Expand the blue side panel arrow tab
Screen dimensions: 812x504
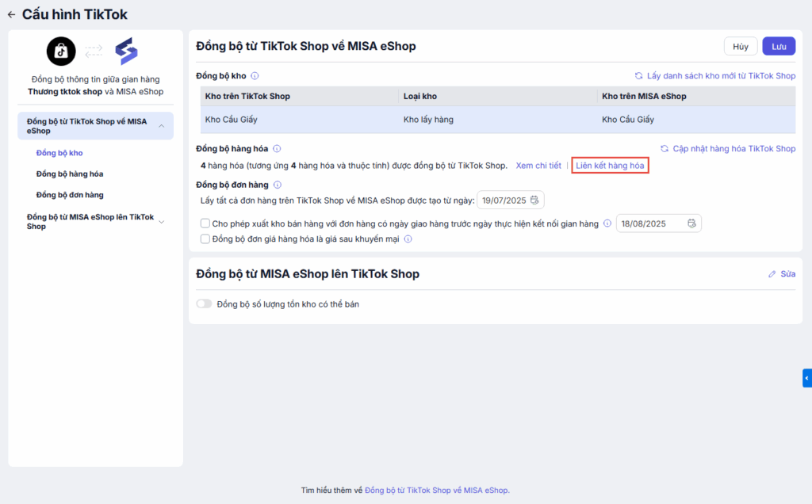click(806, 378)
